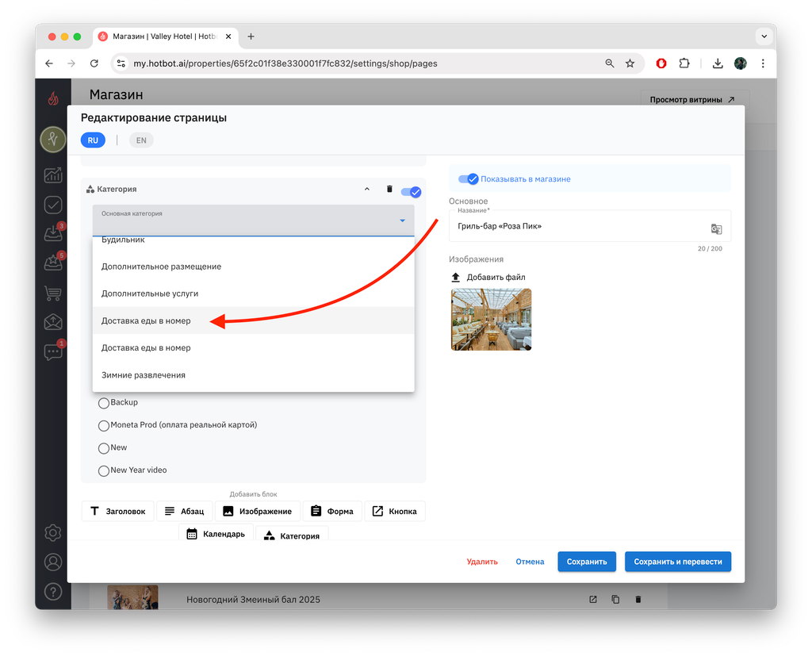Image resolution: width=812 pixels, height=656 pixels.
Task: Open the shopping cart icon in the sidebar
Action: pos(53,293)
